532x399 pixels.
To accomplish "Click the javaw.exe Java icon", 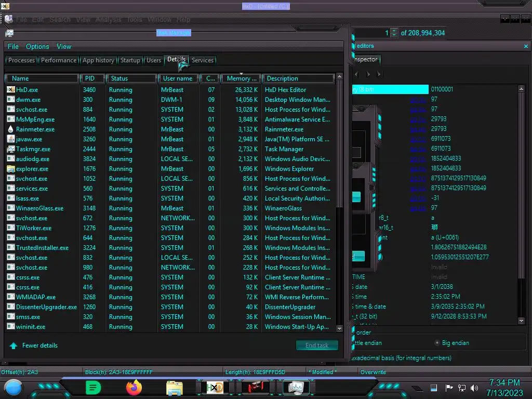I will [x=11, y=139].
